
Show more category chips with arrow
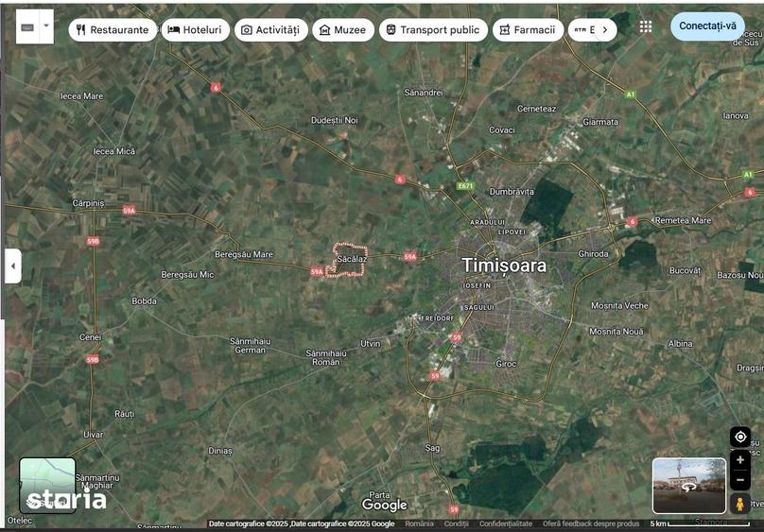point(605,29)
